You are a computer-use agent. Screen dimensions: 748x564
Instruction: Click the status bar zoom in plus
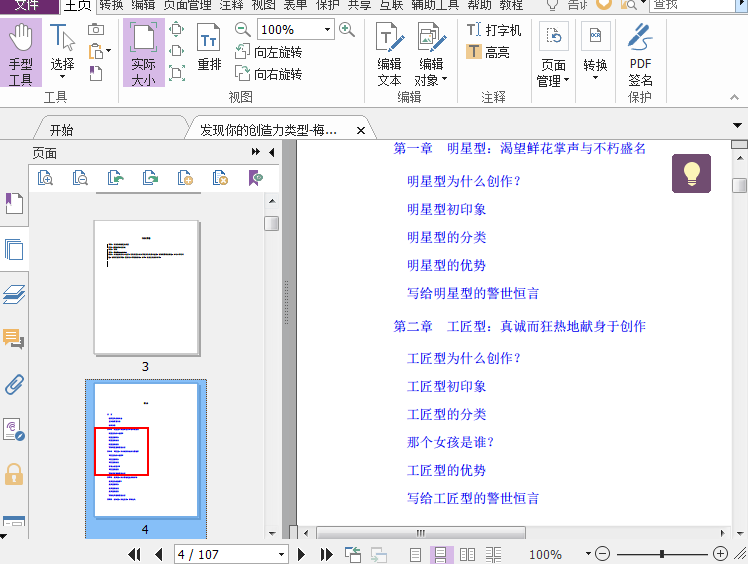click(720, 554)
